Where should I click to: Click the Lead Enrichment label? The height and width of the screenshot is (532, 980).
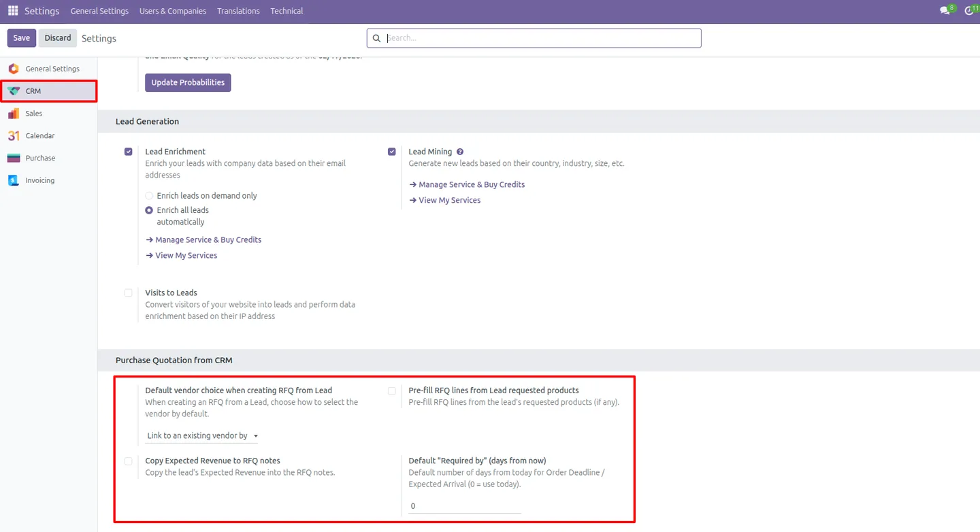coord(175,152)
